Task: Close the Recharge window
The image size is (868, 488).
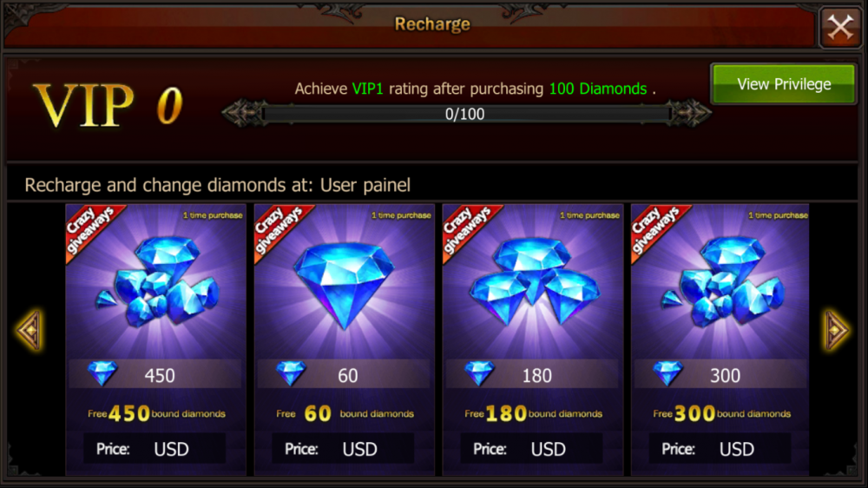Action: pos(840,27)
